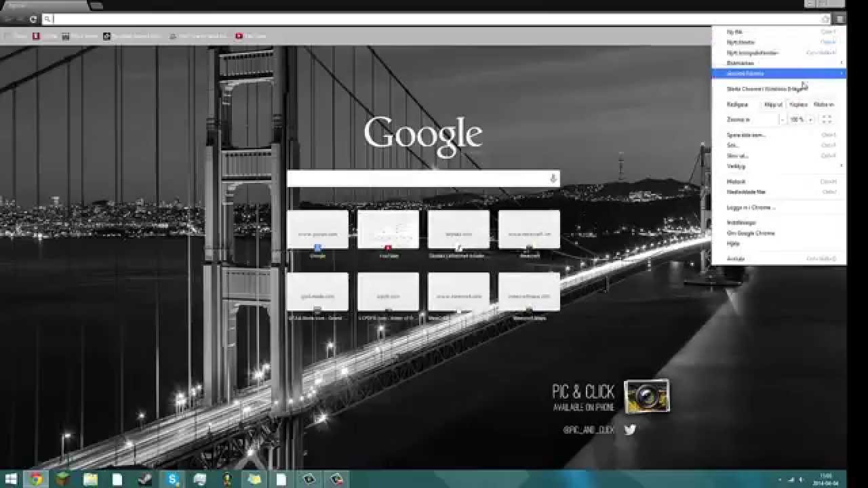The height and width of the screenshot is (488, 868).
Task: Open Steam from the taskbar
Action: coord(144,479)
